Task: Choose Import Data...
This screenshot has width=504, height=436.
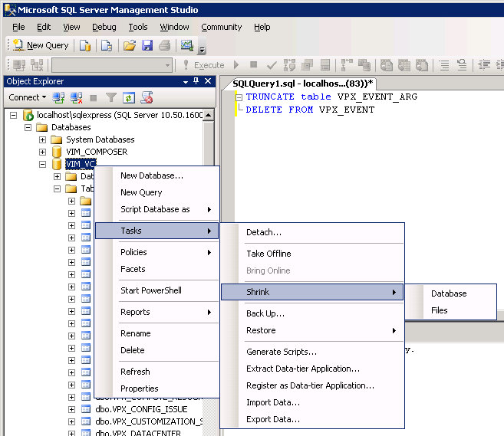Action: coord(312,402)
